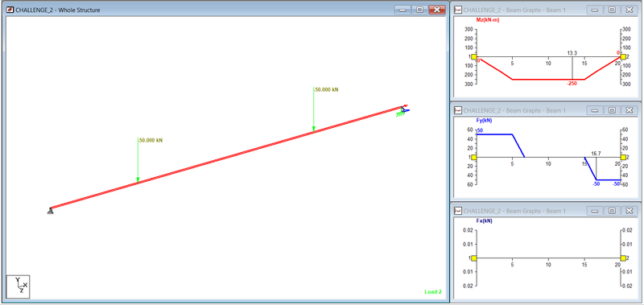Select the right -50.000 kN load arrow
Screen dimensions: 644x305
[x=313, y=110]
